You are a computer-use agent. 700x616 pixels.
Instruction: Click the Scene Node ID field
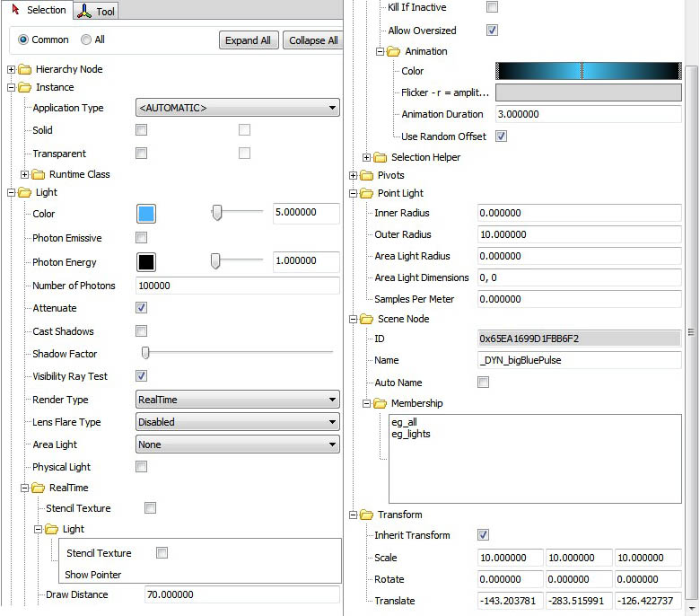pyautogui.click(x=579, y=339)
